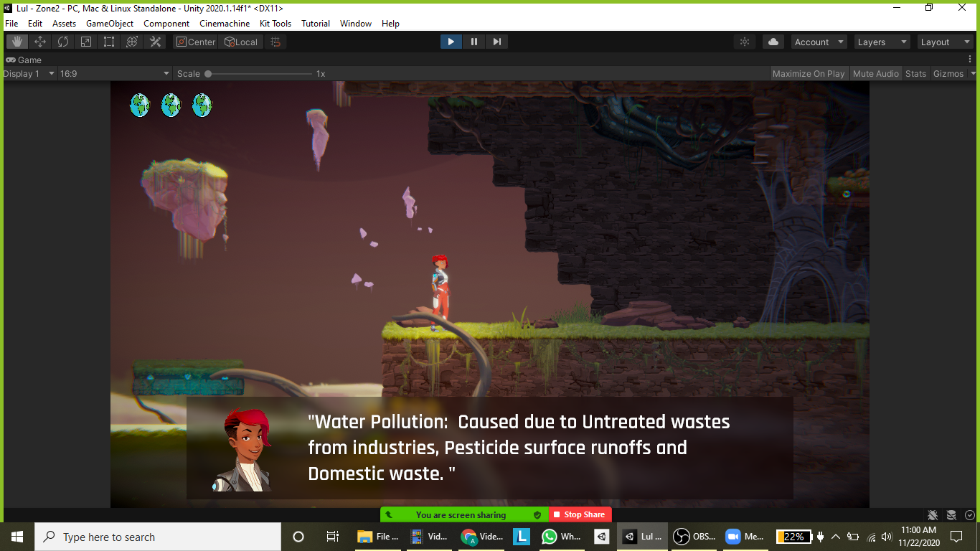Open Zoom Meeting from taskbar
Image resolution: width=980 pixels, height=551 pixels.
(x=745, y=537)
